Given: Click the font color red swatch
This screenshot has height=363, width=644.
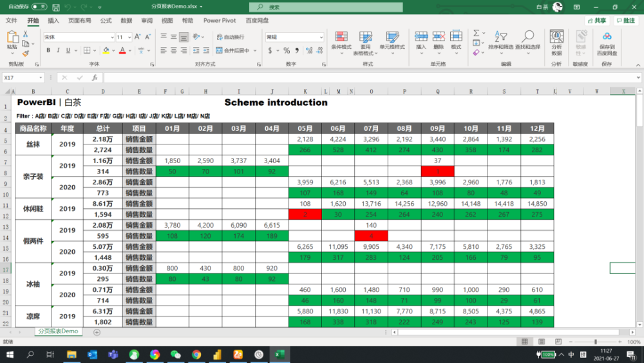Looking at the screenshot, I should [122, 50].
